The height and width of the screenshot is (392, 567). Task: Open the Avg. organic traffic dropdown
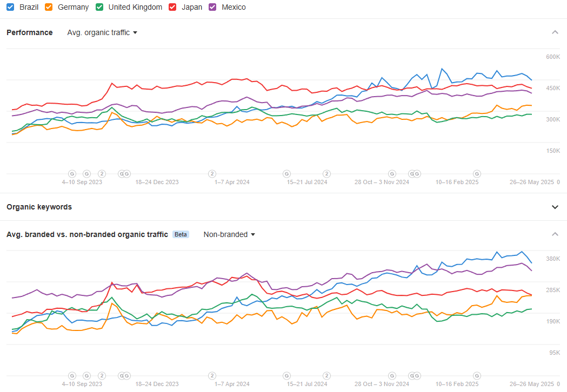pyautogui.click(x=102, y=32)
